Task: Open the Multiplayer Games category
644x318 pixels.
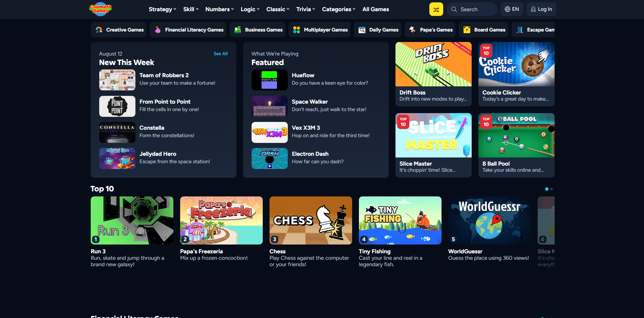Action: [319, 30]
